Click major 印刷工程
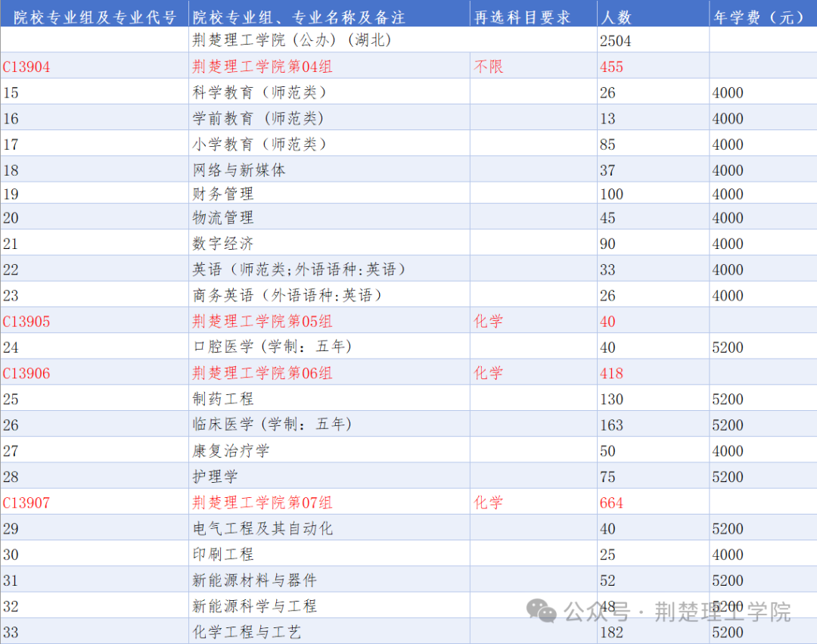The width and height of the screenshot is (817, 644). (223, 555)
